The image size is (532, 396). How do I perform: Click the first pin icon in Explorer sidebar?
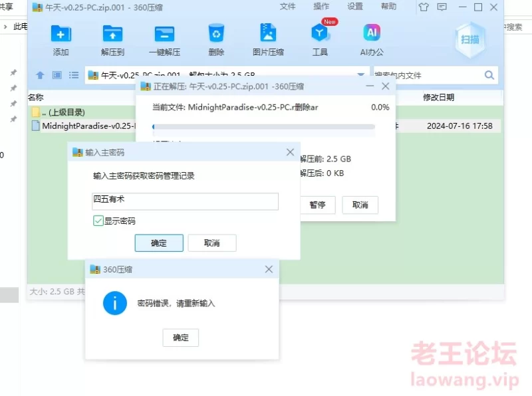pyautogui.click(x=13, y=72)
